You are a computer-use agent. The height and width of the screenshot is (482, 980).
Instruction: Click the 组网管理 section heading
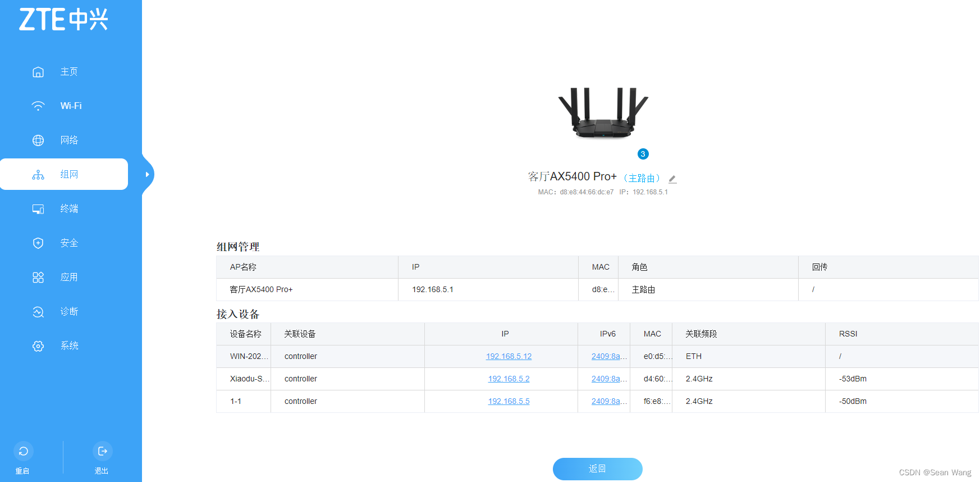(238, 247)
